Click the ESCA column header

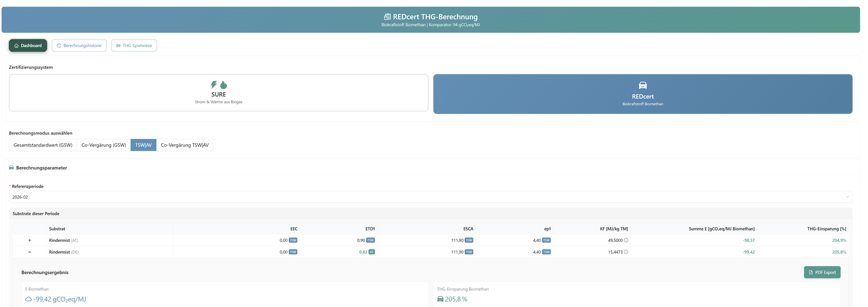468,229
